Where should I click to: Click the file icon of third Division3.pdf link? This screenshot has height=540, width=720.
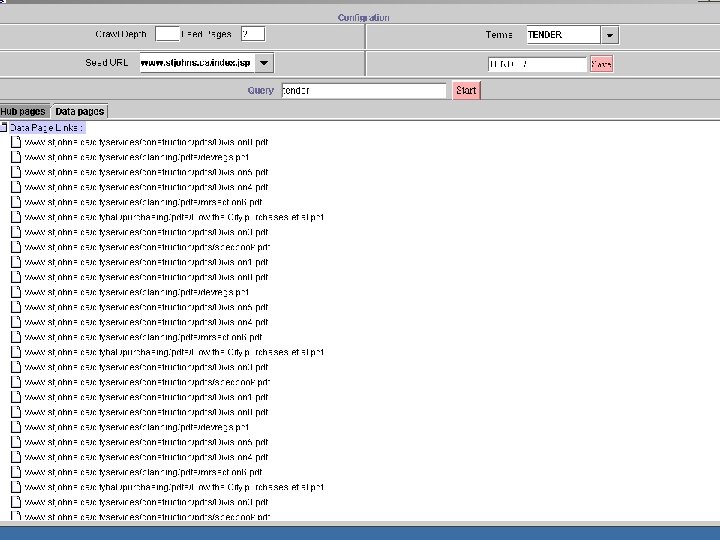tap(16, 502)
